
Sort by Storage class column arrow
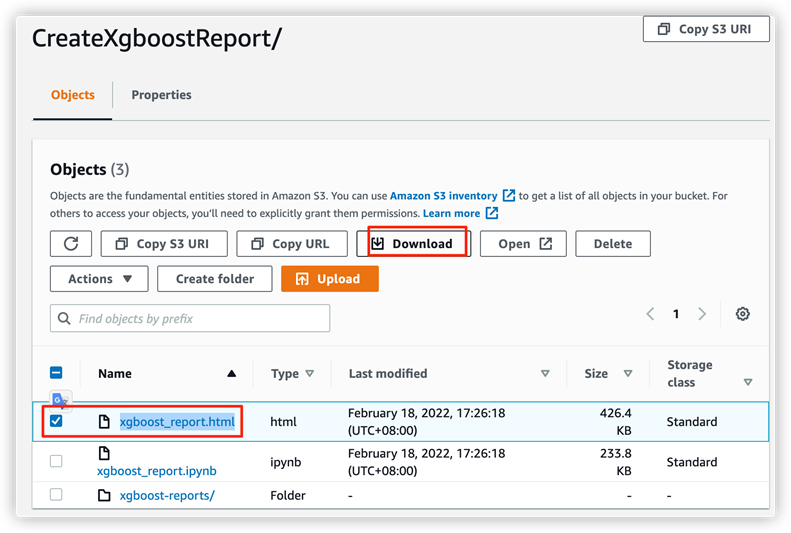pos(748,382)
